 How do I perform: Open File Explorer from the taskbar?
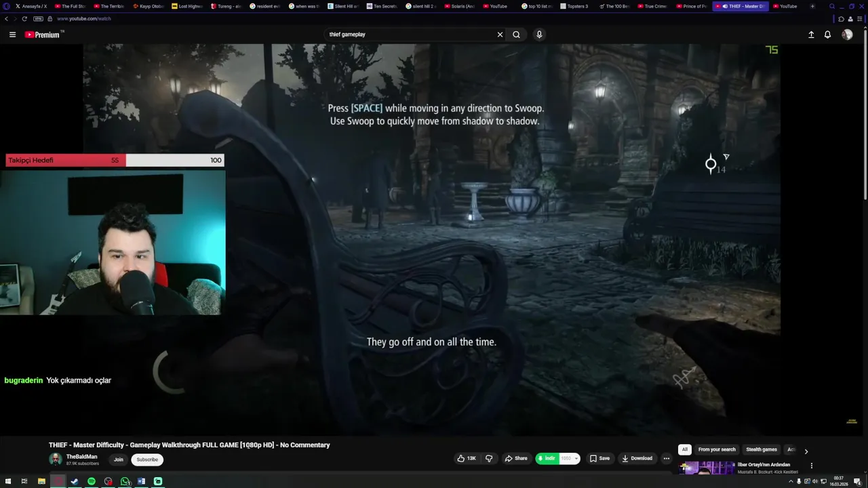coord(41,481)
